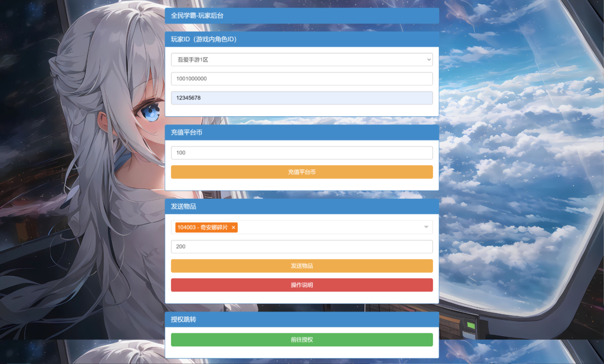Click the 全民学霸-玩家后台 title bar
604x364 pixels.
301,16
